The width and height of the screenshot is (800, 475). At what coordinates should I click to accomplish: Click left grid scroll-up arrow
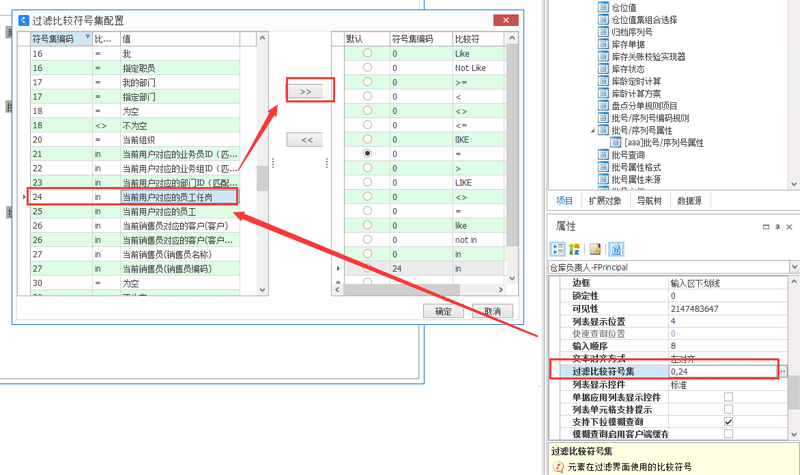(x=262, y=38)
